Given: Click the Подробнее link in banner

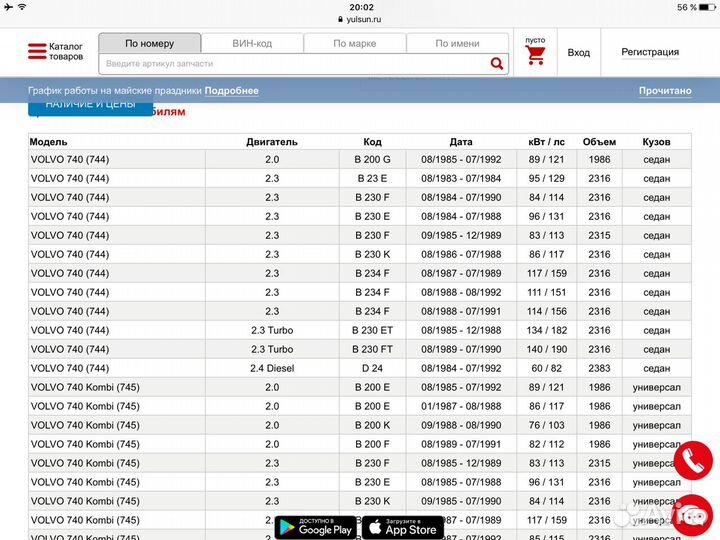Looking at the screenshot, I should click(232, 91).
